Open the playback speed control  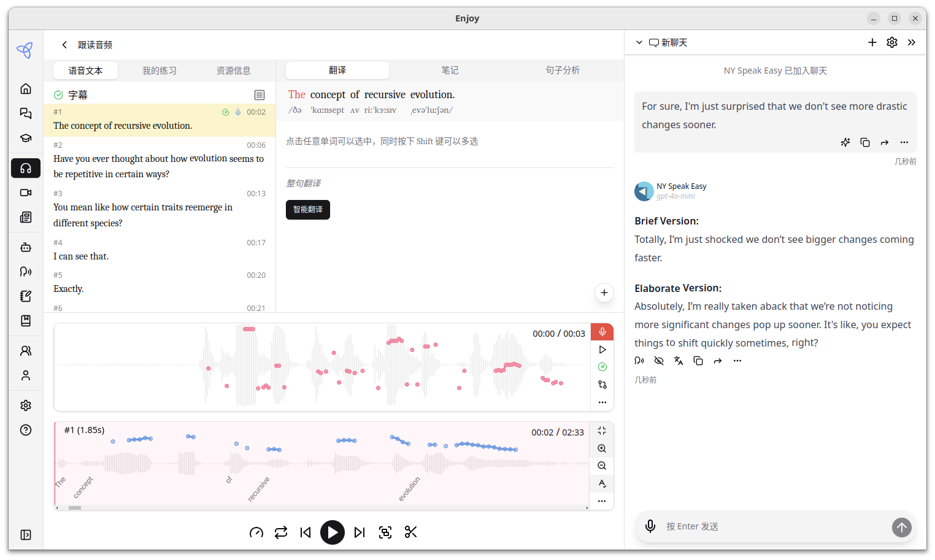pos(256,532)
